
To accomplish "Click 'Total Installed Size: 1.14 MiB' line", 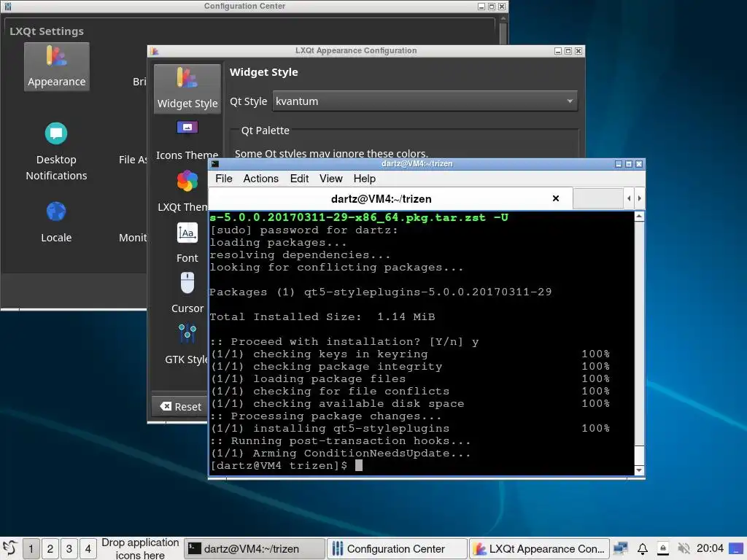I will pyautogui.click(x=322, y=316).
